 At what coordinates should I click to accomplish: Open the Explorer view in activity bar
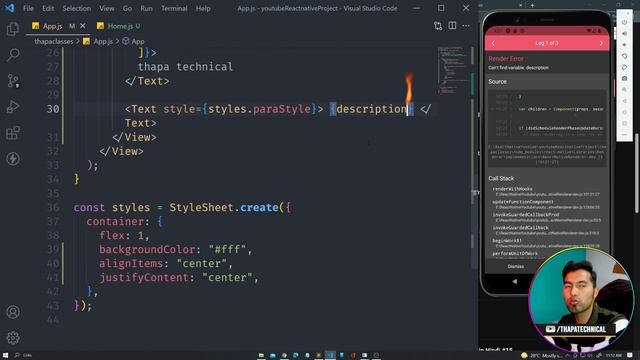[x=13, y=29]
